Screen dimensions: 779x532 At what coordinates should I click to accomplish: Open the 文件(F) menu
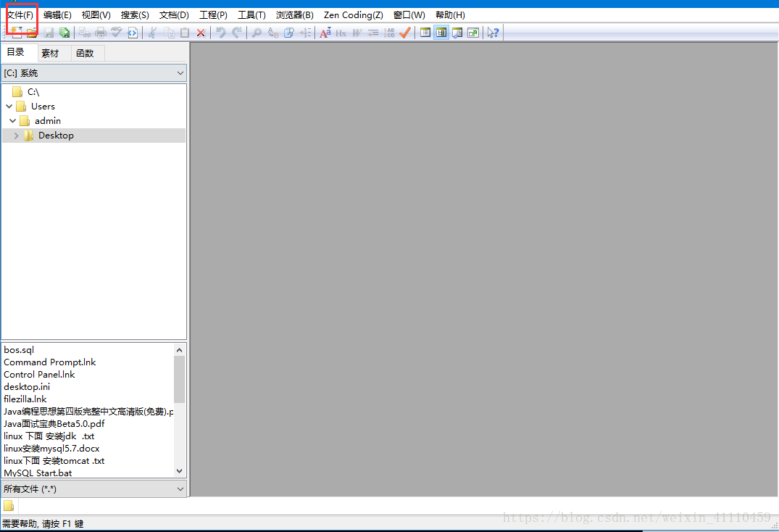pyautogui.click(x=20, y=15)
